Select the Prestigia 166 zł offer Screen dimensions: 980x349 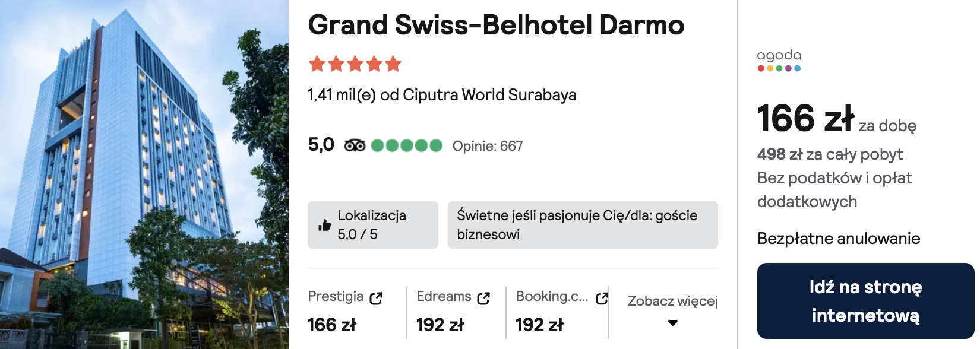coord(332,325)
